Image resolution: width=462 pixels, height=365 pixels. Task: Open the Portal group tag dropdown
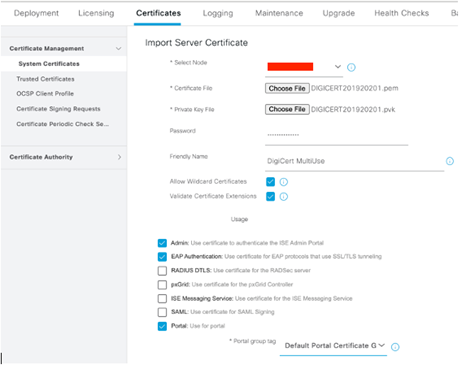[333, 346]
